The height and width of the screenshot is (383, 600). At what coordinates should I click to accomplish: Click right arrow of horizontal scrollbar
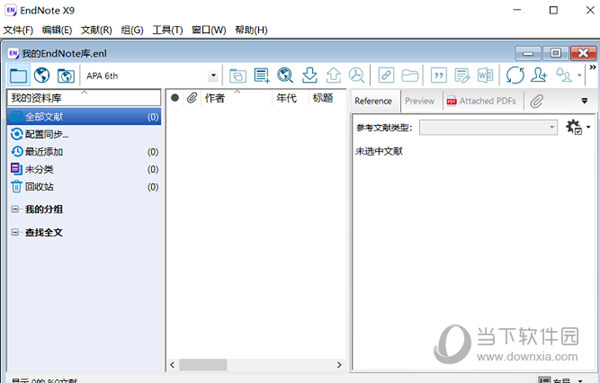click(x=339, y=365)
